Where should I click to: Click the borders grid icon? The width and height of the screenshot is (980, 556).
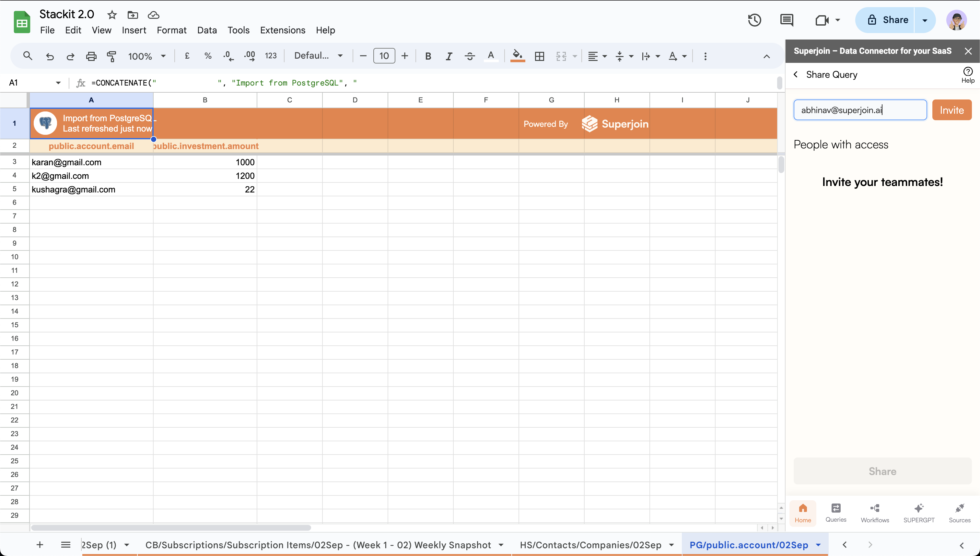539,56
